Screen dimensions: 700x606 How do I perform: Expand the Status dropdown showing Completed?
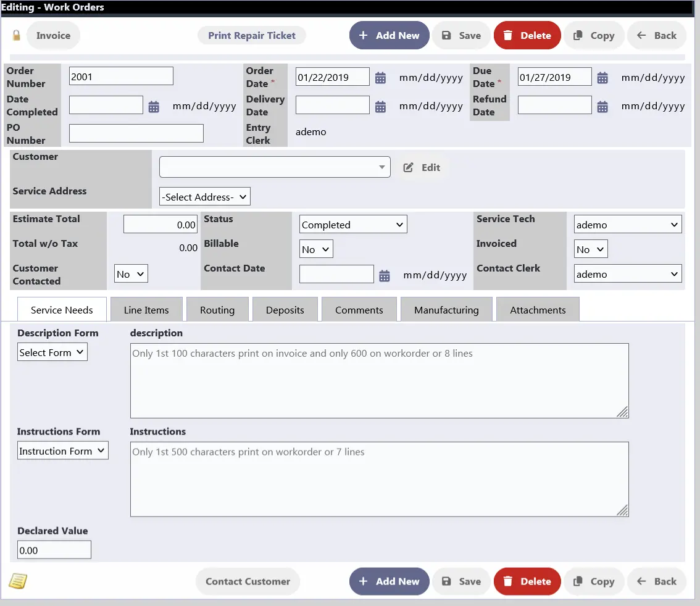353,225
